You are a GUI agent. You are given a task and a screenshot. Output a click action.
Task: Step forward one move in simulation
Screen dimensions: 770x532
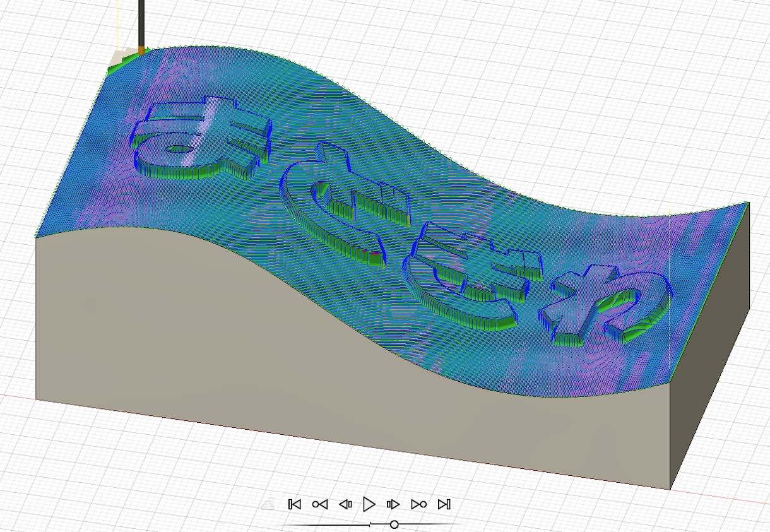click(x=393, y=504)
